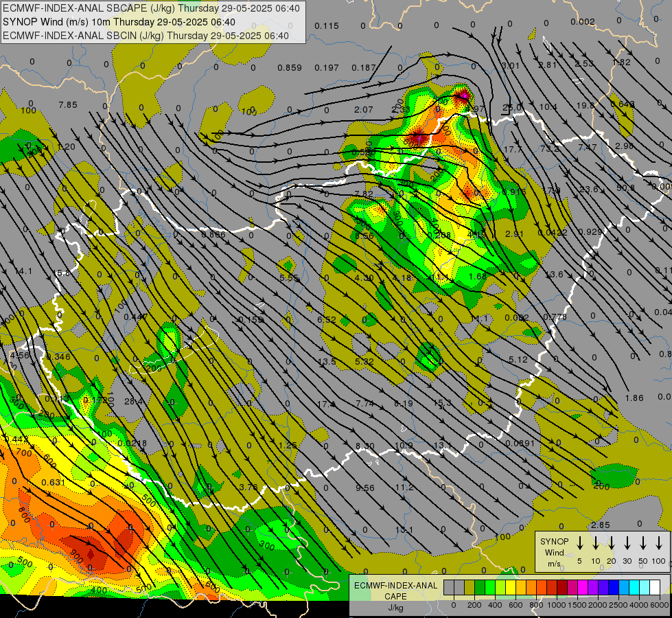The height and width of the screenshot is (618, 672).
Task: Click the map value '3.76'
Action: [248, 487]
